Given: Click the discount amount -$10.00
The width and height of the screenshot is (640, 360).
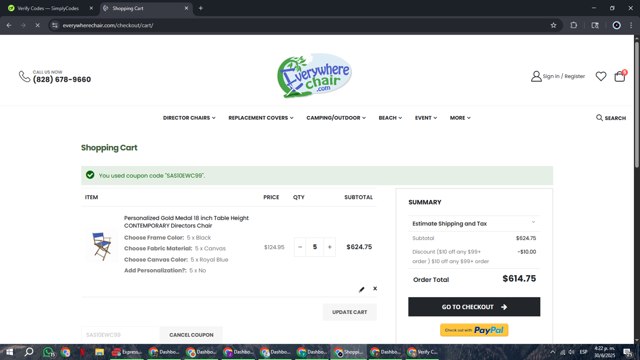Looking at the screenshot, I should pos(527,252).
